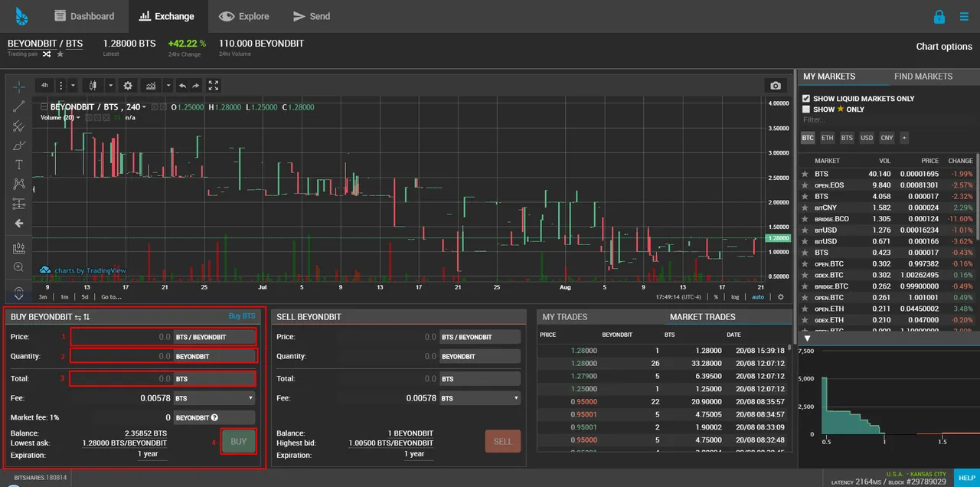Switch to My Trades tab
This screenshot has height=487, width=980.
[x=565, y=317]
